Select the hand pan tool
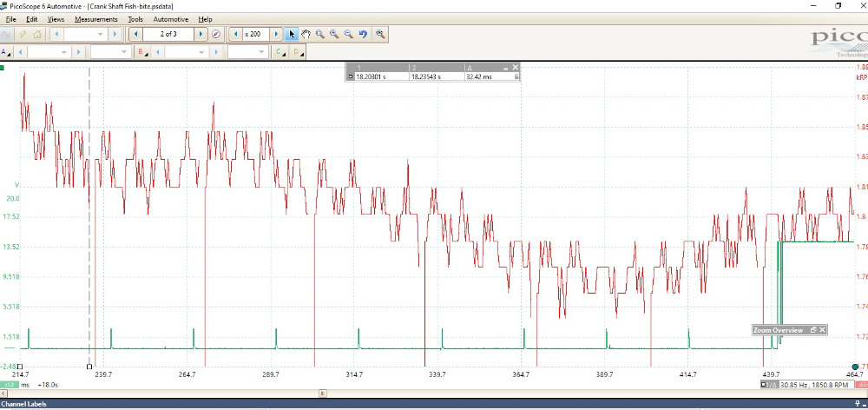Image resolution: width=868 pixels, height=410 pixels. [x=306, y=34]
